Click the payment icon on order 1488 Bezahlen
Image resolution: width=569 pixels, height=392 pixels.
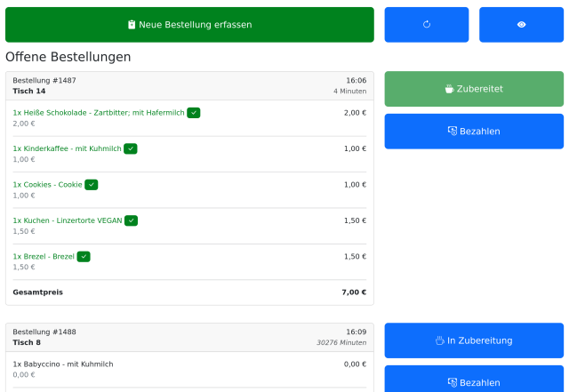point(453,382)
